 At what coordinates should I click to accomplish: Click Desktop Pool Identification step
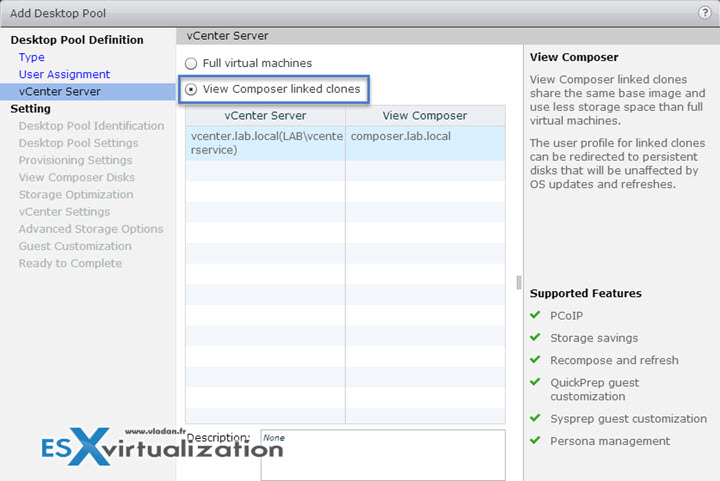coord(91,126)
